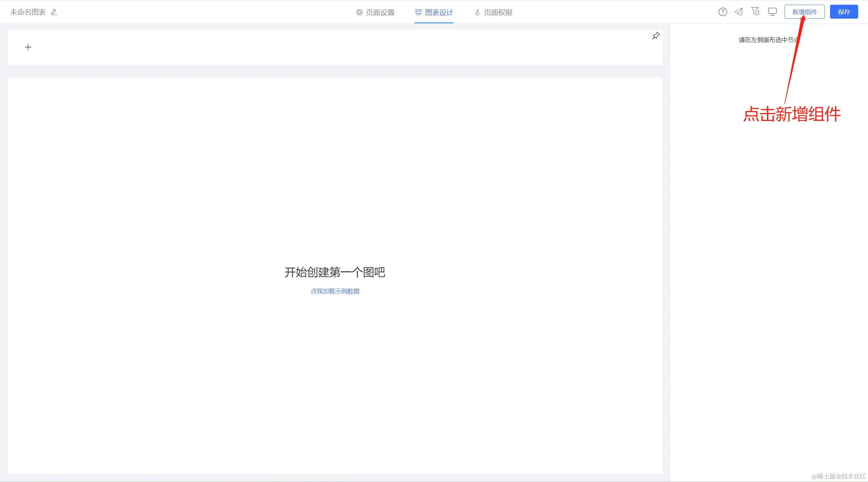
Task: Click the 开始创建第一个图吧 heading
Action: point(335,272)
